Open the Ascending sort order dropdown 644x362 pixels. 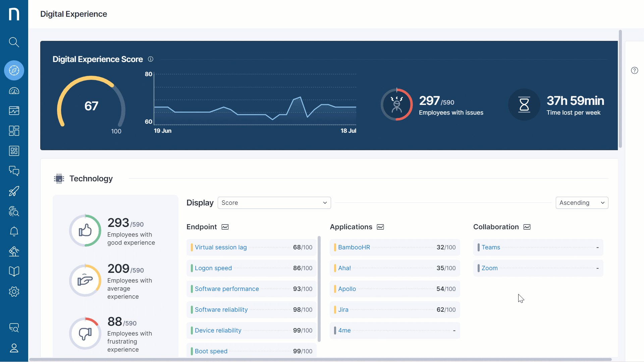point(582,203)
